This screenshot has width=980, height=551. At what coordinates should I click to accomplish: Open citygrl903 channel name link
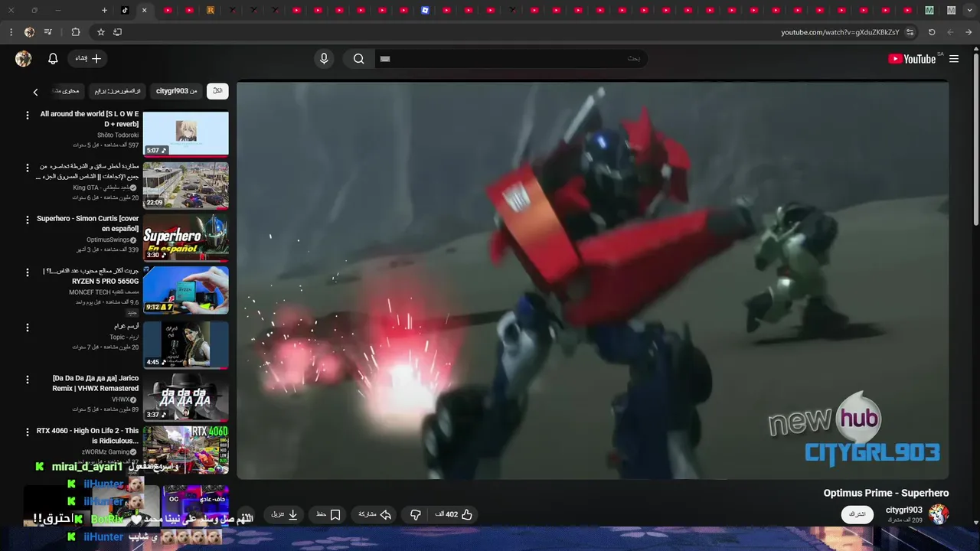(903, 510)
